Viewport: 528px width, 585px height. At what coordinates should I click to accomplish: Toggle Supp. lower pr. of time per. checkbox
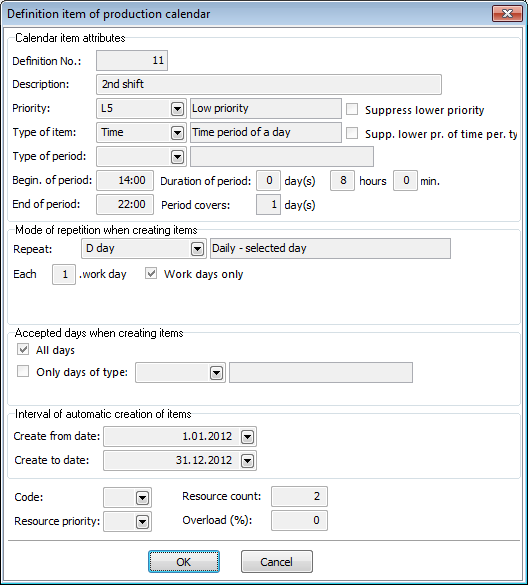(x=352, y=133)
